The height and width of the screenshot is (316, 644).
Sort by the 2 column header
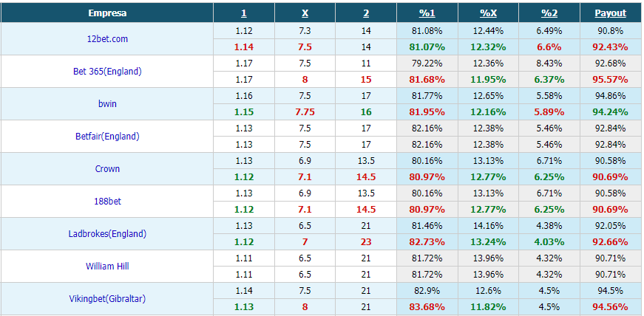click(x=366, y=13)
